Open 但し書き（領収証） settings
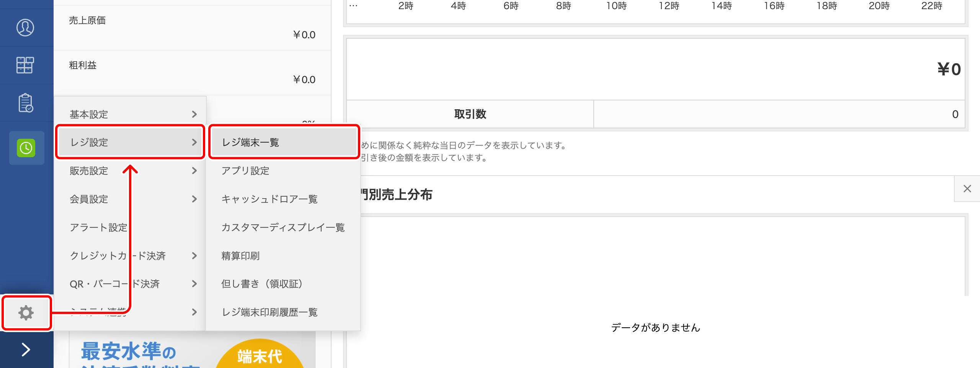 point(262,284)
